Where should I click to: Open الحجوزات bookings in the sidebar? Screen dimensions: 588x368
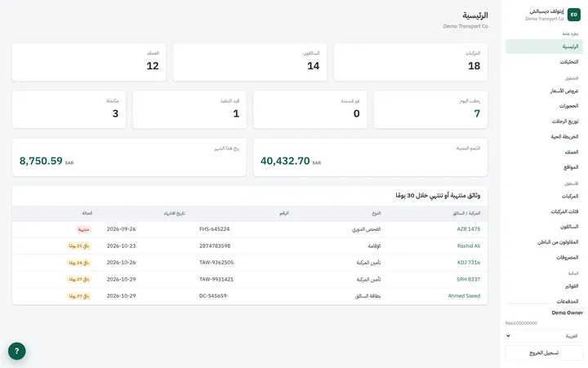544,106
